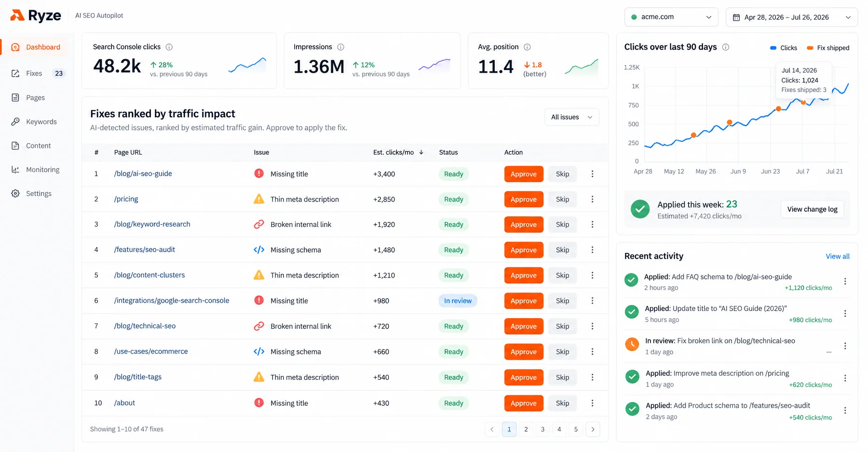Click the Jul 14 fix shipped chart marker

point(803,102)
